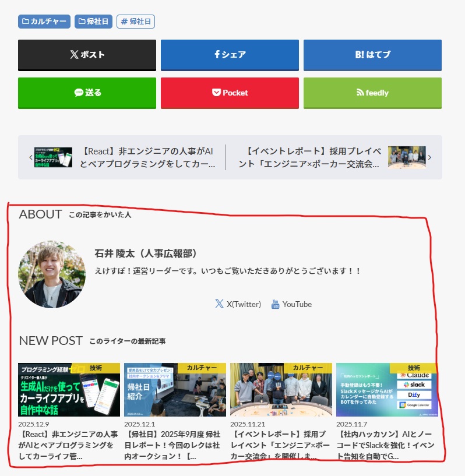Save the article to Pocket
This screenshot has width=465, height=476.
[230, 93]
